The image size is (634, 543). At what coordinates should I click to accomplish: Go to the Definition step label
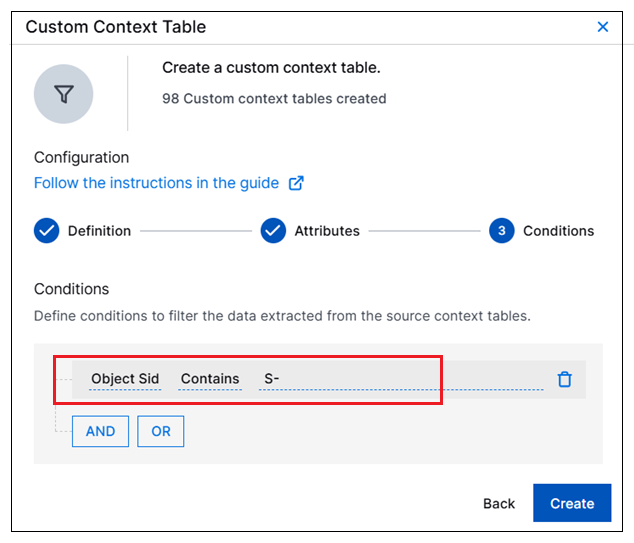pyautogui.click(x=99, y=231)
